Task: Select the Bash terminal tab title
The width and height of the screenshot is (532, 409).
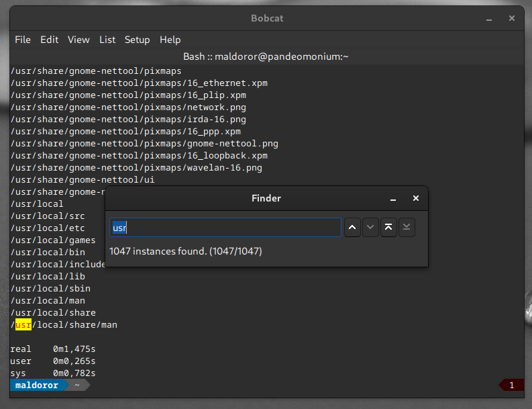Action: 266,57
